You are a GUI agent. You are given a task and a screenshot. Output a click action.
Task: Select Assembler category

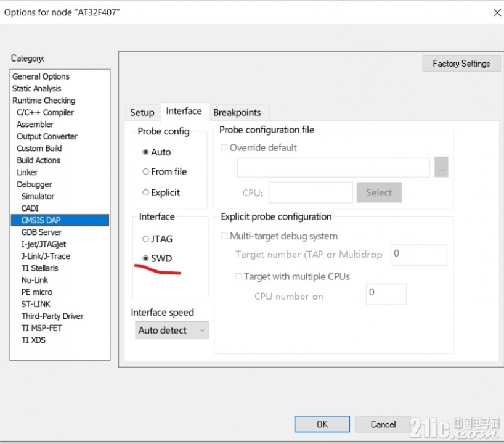(x=35, y=124)
